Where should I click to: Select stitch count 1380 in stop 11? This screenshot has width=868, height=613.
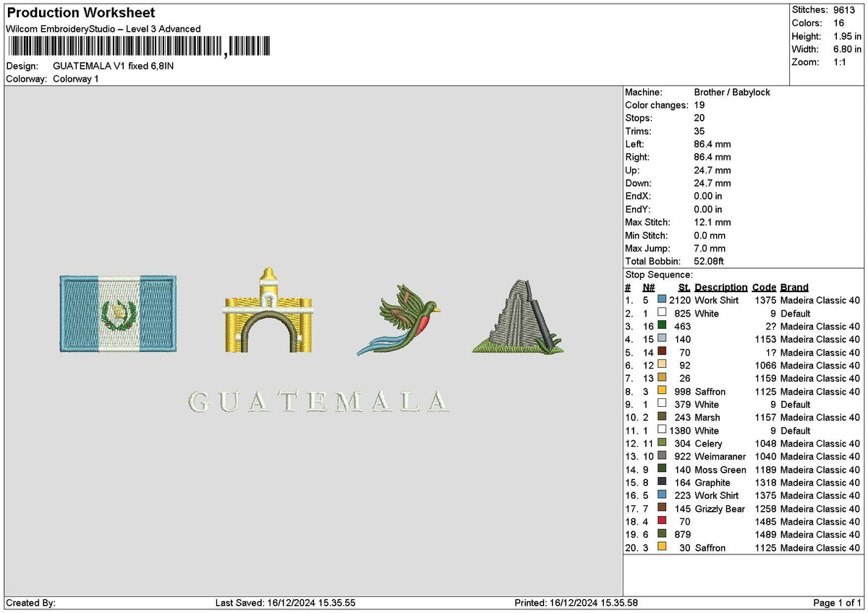click(x=680, y=430)
